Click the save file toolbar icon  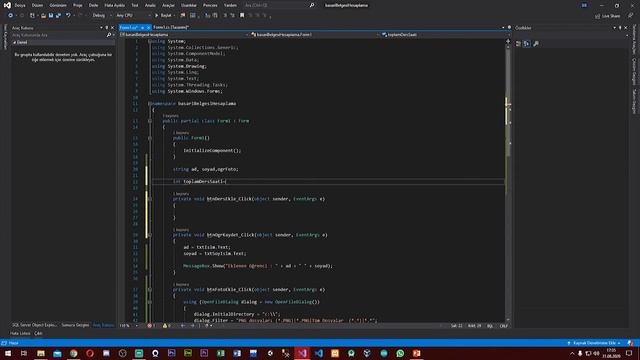pyautogui.click(x=51, y=16)
